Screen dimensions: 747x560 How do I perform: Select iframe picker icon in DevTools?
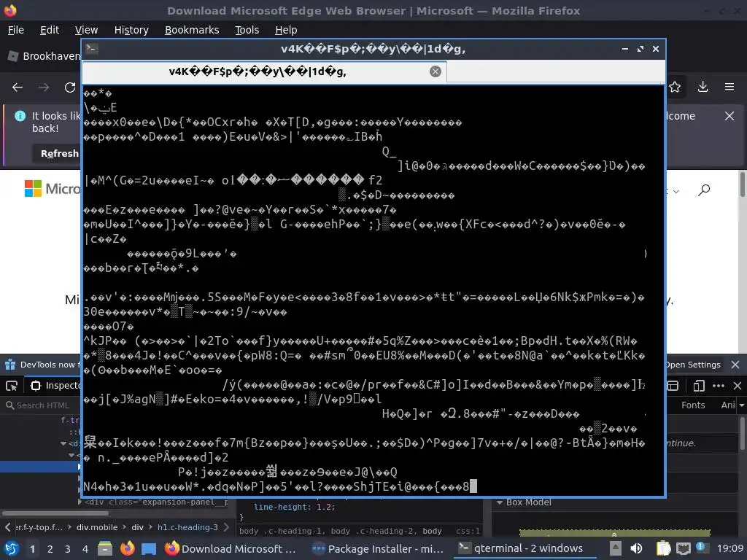tap(672, 386)
